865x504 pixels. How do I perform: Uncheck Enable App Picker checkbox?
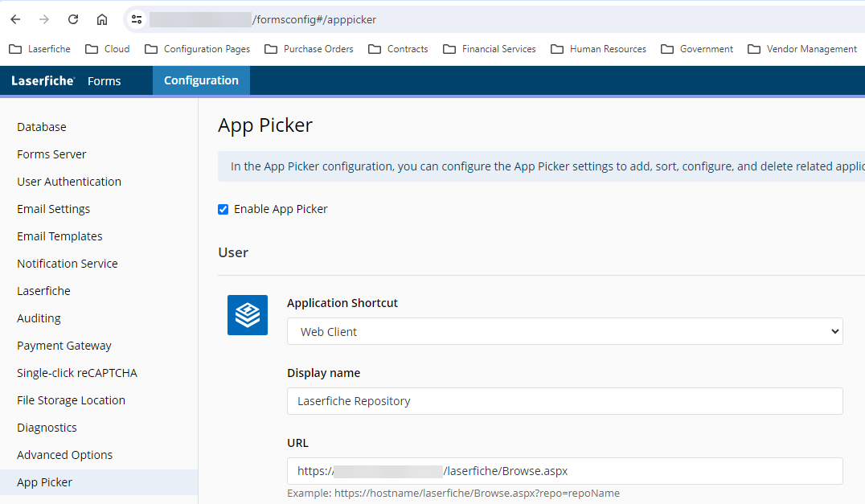[223, 210]
